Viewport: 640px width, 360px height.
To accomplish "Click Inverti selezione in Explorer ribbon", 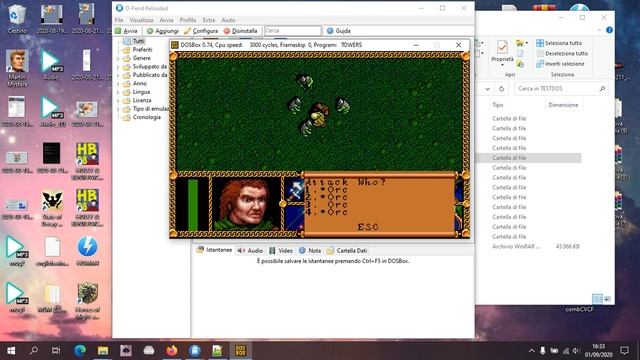I will [560, 64].
